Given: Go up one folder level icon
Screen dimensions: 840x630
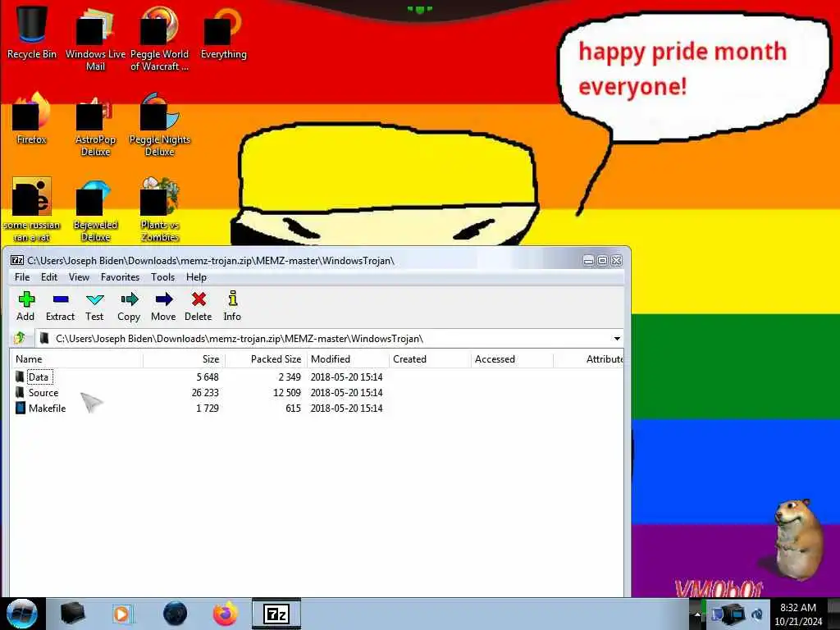Looking at the screenshot, I should 20,338.
